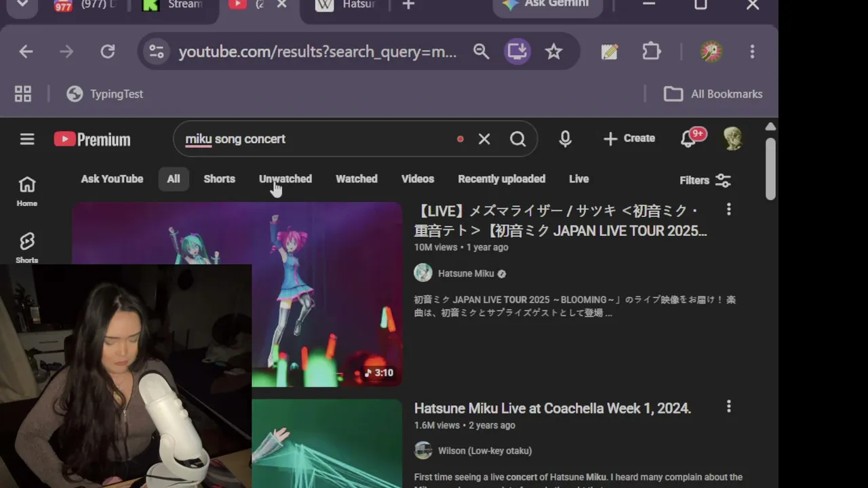Switch to the (977) browser tab

pos(85,5)
